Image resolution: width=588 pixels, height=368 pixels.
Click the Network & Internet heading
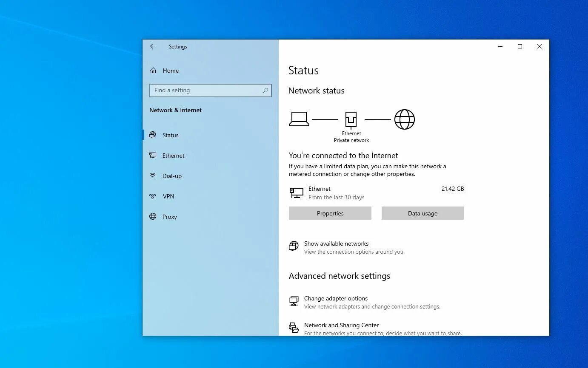click(x=175, y=110)
